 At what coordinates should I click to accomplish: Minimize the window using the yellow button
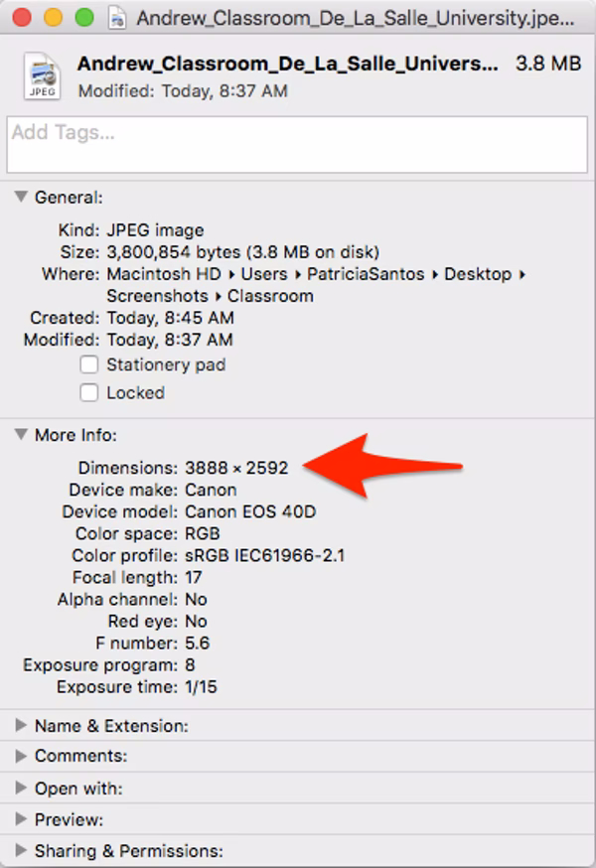coord(54,18)
